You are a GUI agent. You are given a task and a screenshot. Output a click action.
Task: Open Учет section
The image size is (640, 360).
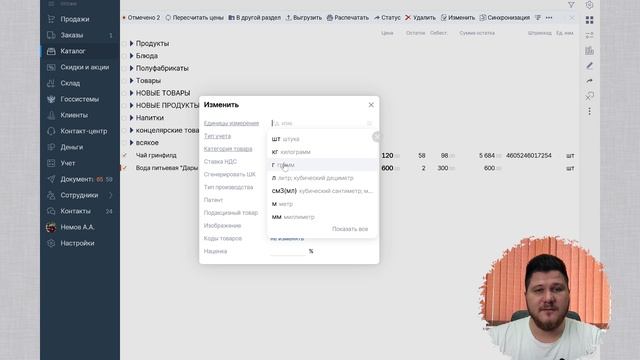coord(68,163)
